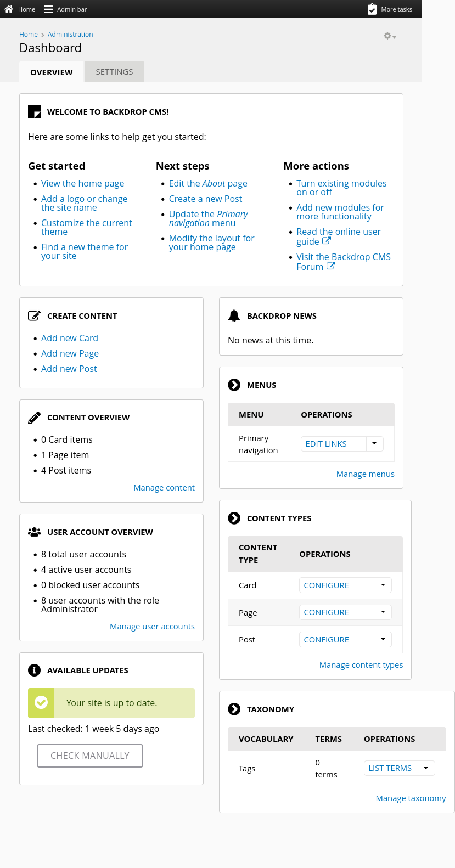
Task: Click the Available Updates info icon
Action: pyautogui.click(x=34, y=670)
